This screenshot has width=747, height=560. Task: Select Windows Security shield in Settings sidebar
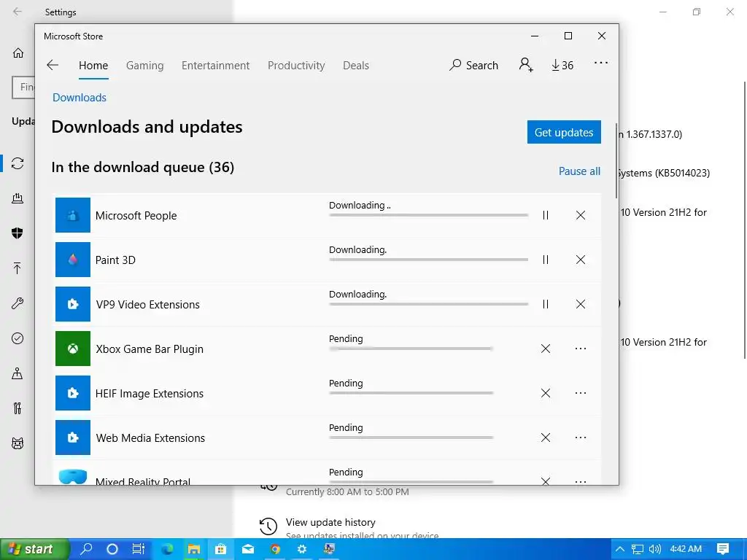tap(18, 233)
